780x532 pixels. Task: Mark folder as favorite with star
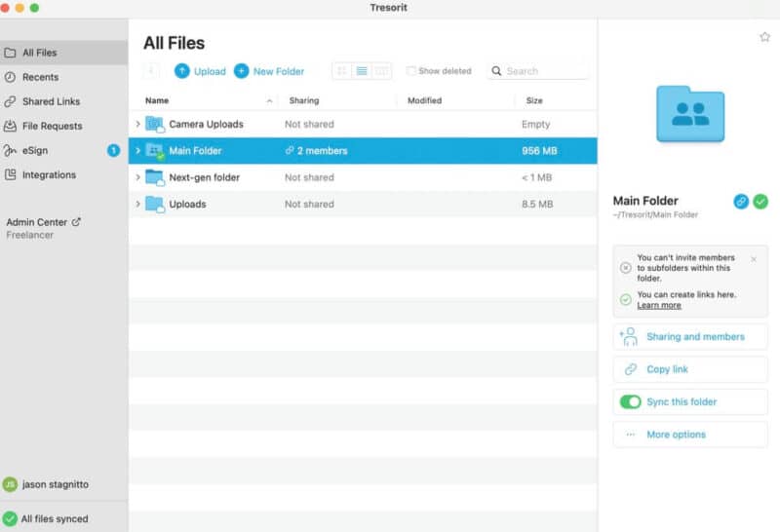tap(764, 37)
